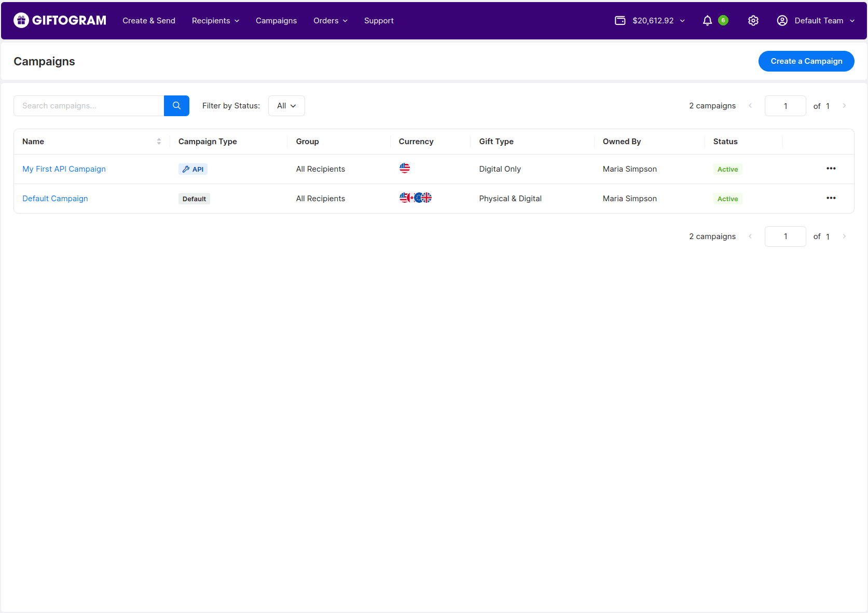The image size is (868, 613).
Task: Click the API wrench badge
Action: 193,169
